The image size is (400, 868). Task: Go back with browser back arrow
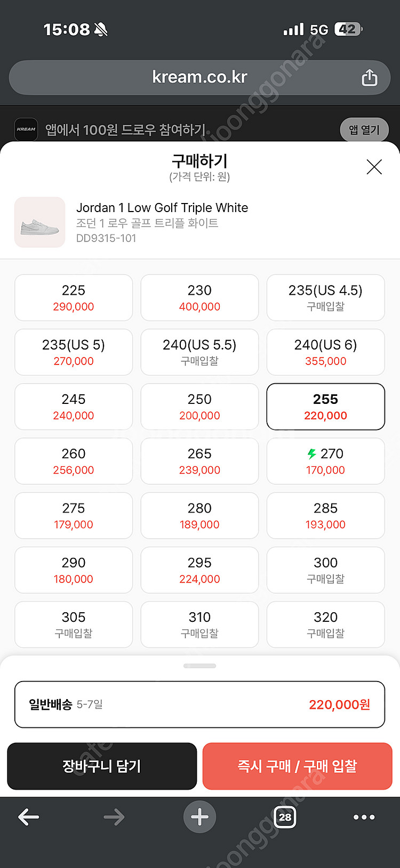pos(28,817)
